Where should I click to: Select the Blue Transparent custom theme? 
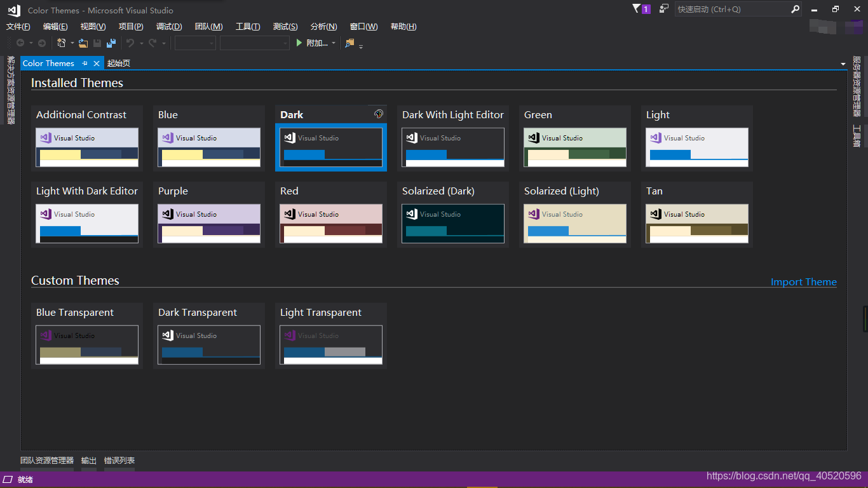pos(87,335)
